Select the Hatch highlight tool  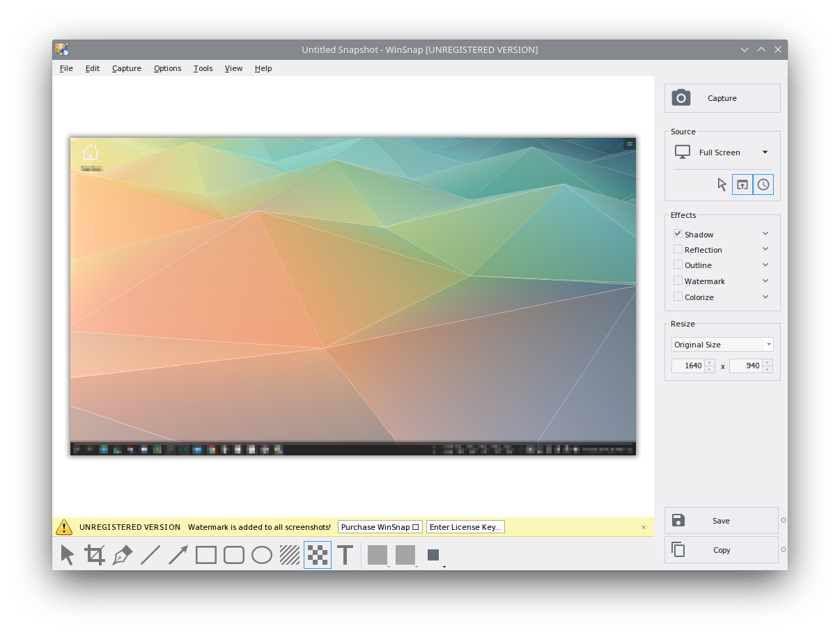point(290,555)
